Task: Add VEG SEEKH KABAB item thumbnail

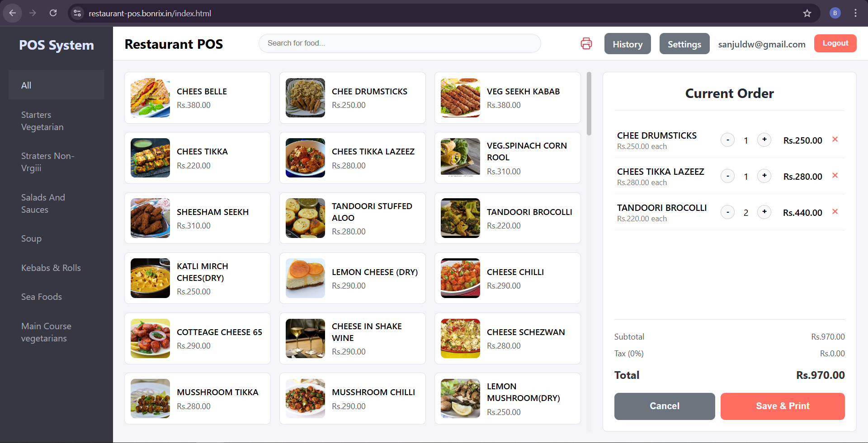Action: 460,98
